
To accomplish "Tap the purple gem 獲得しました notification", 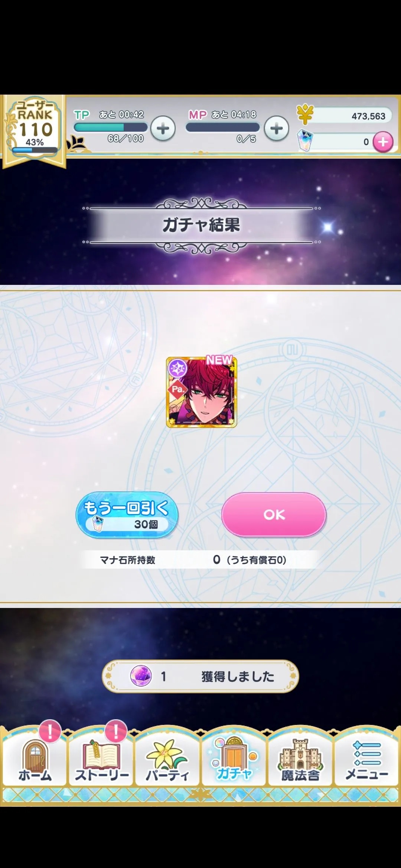I will (x=200, y=676).
